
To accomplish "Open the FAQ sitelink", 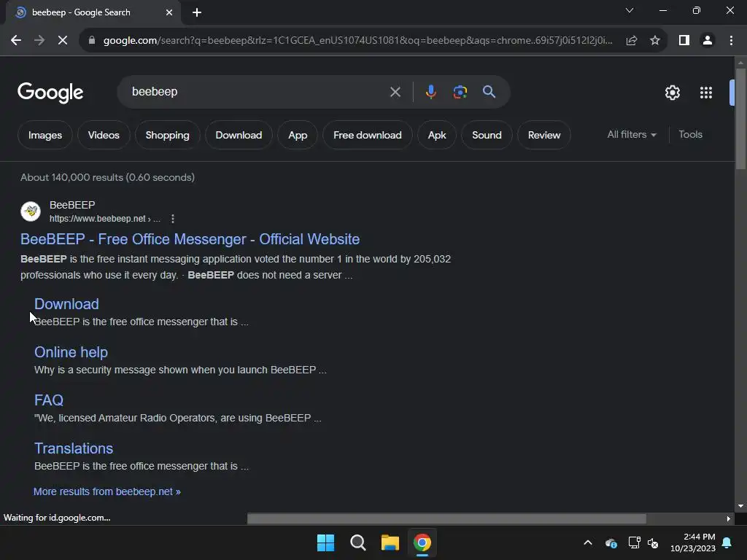I will pos(49,400).
